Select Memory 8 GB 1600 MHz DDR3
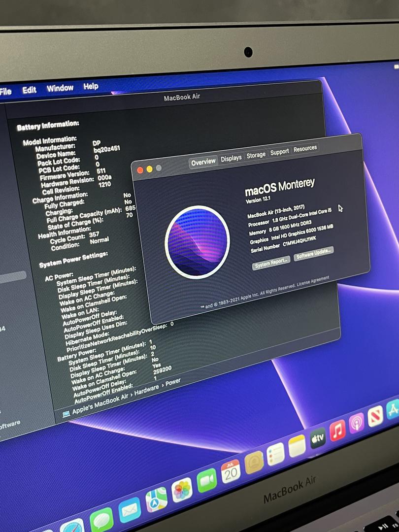Screen dimensions: 399x532 click(280, 228)
